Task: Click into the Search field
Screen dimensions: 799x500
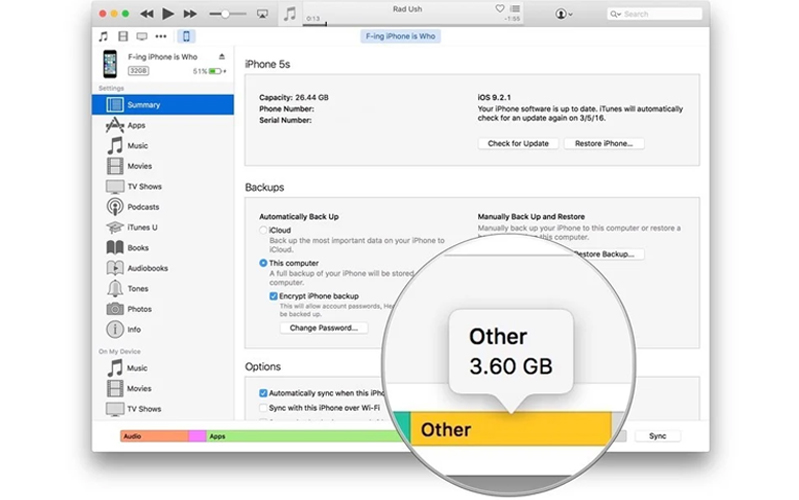Action: 654,14
